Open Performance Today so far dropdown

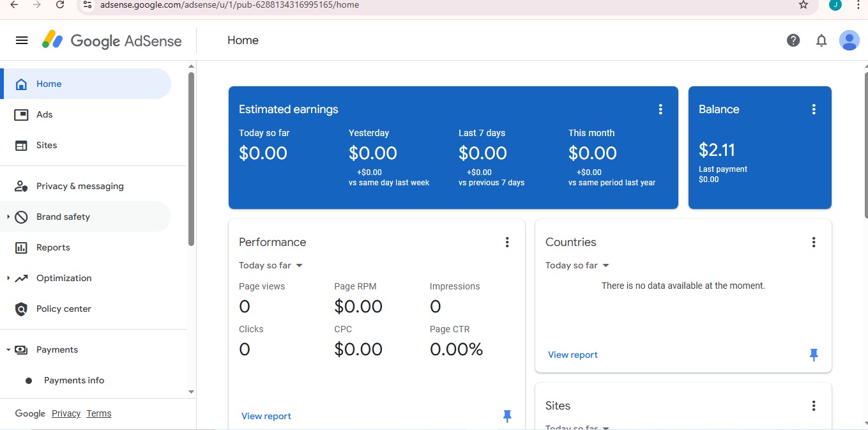(271, 265)
